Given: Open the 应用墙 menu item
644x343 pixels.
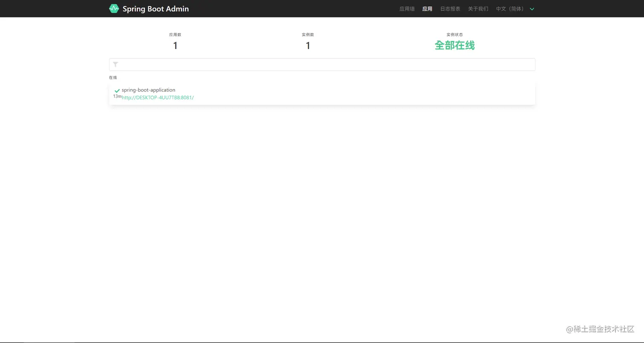Looking at the screenshot, I should [407, 9].
